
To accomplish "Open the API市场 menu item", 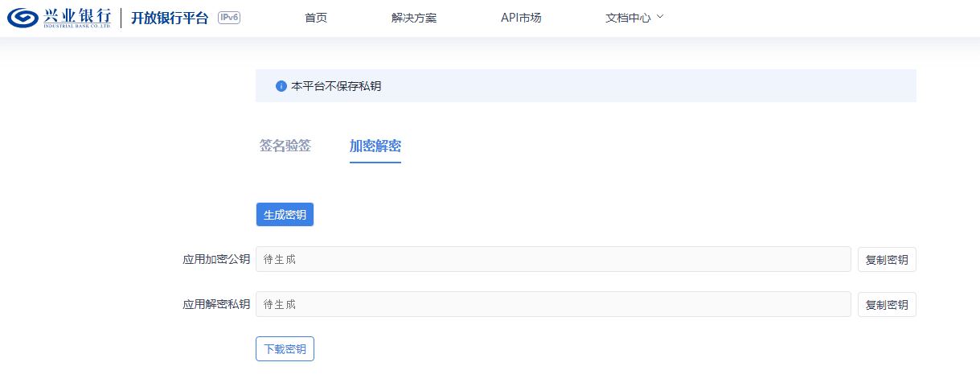I will tap(521, 18).
